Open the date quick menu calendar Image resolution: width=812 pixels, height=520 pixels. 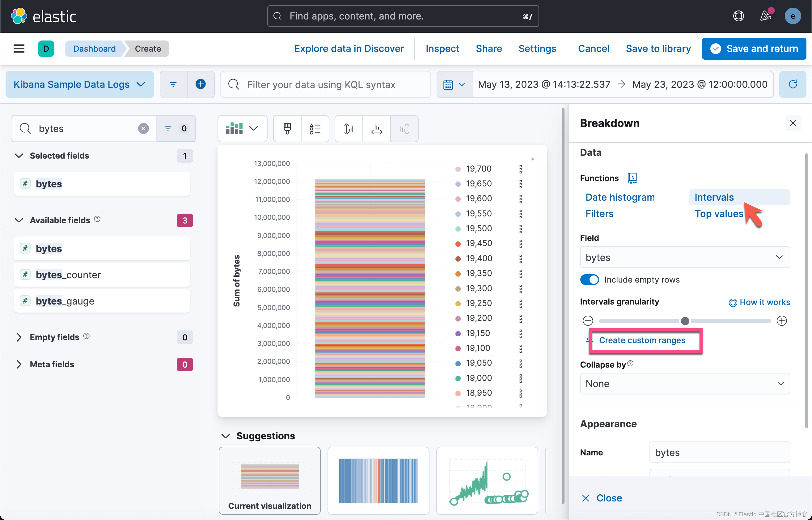point(454,84)
